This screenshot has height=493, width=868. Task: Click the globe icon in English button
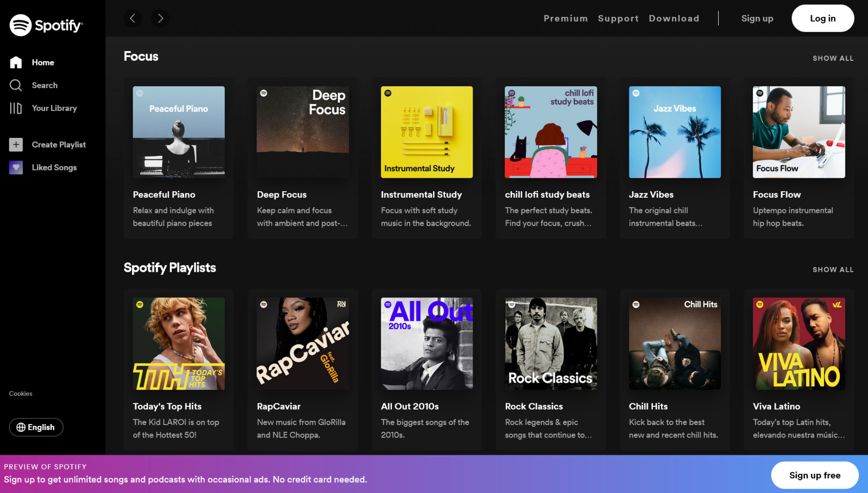coord(21,427)
